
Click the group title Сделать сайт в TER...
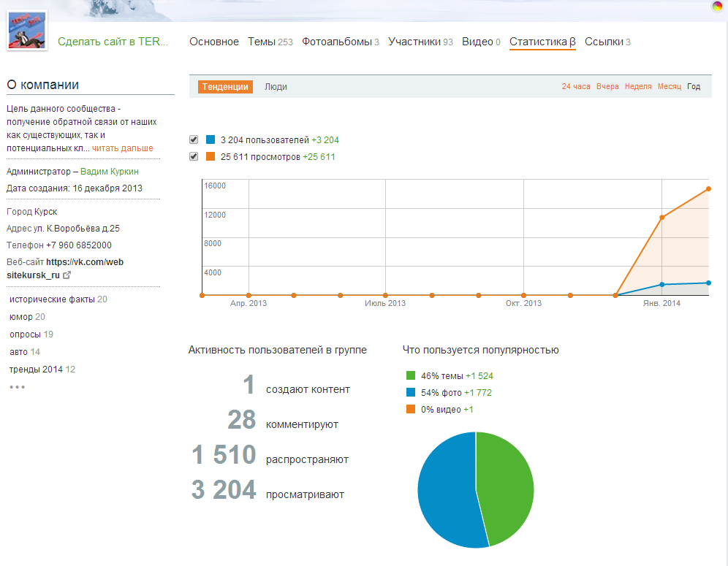click(x=113, y=42)
